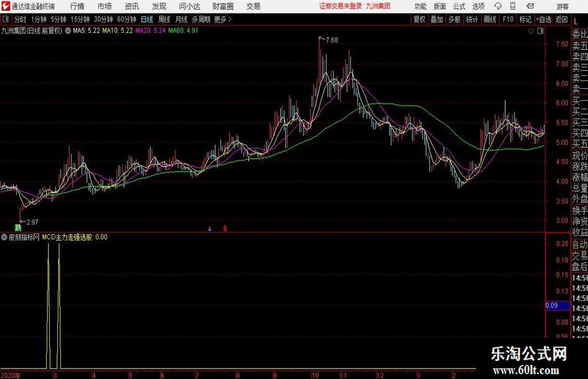
Task: Switch to 15分钟 period
Action: [80, 19]
